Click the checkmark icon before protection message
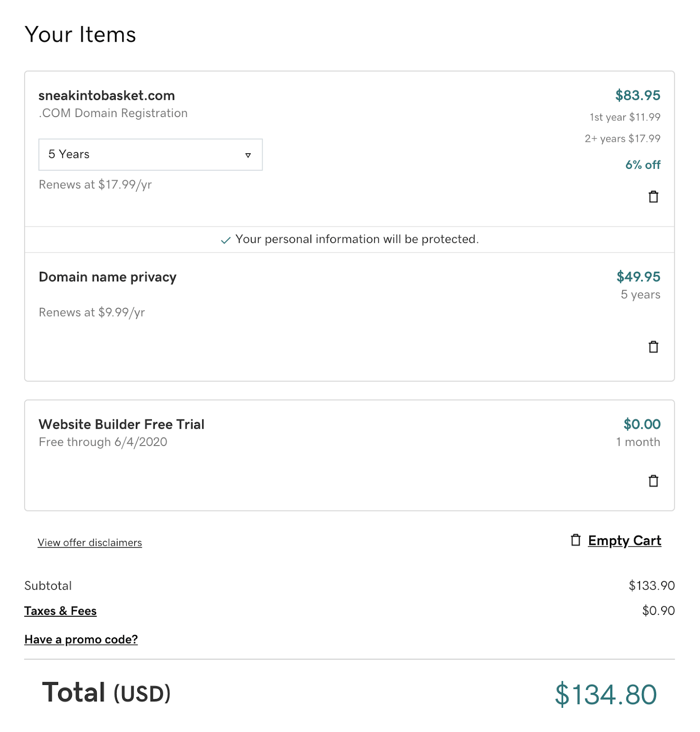 226,240
